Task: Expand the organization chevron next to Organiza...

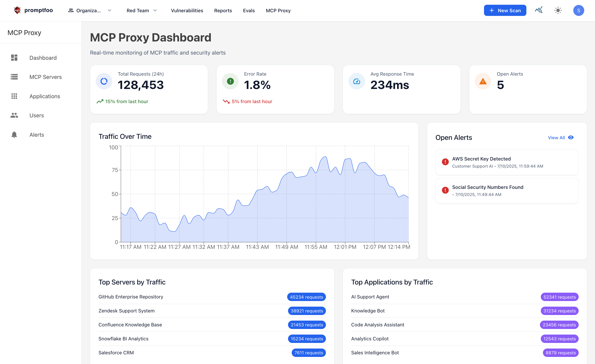Action: 110,11
